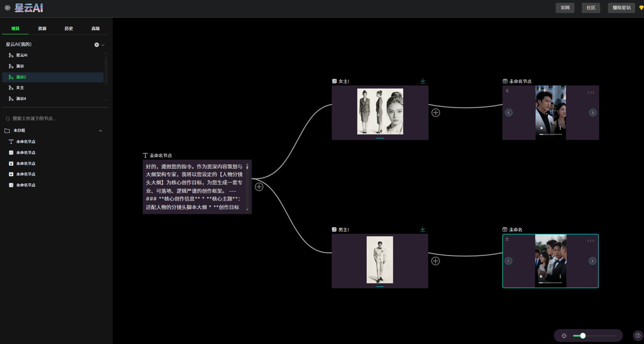Click the 官网 button
This screenshot has height=344, width=644.
pyautogui.click(x=565, y=8)
